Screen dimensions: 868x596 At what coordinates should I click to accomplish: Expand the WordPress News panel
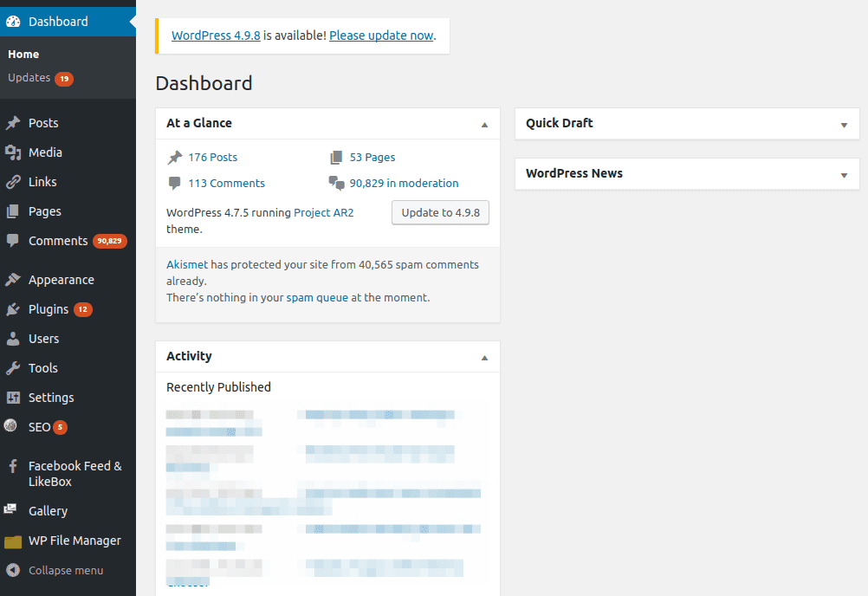coord(845,176)
